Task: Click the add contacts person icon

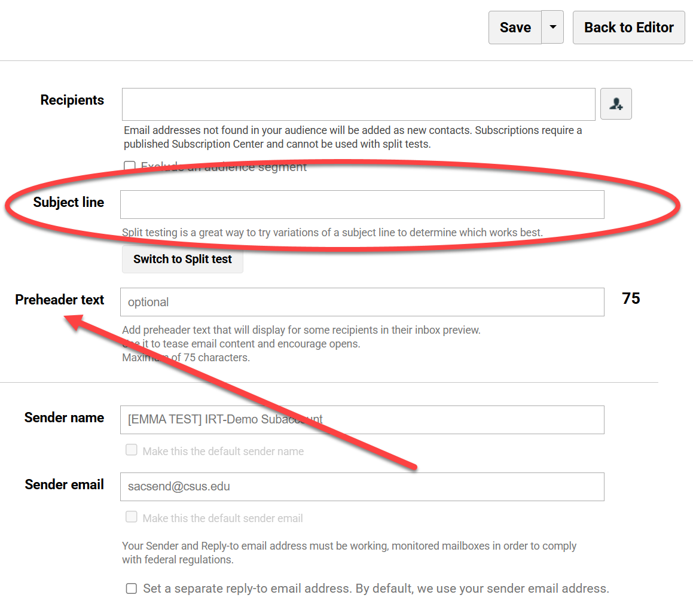Action: click(x=616, y=104)
